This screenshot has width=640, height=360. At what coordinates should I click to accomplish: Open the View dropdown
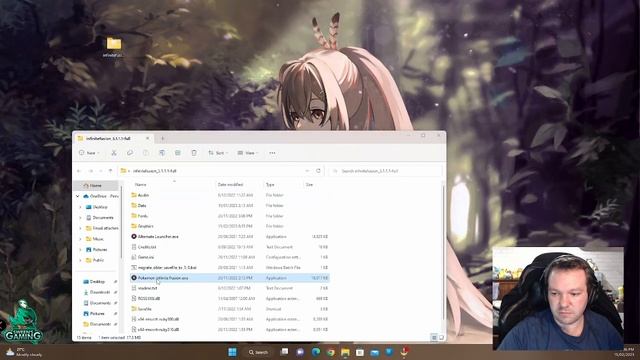click(x=248, y=153)
